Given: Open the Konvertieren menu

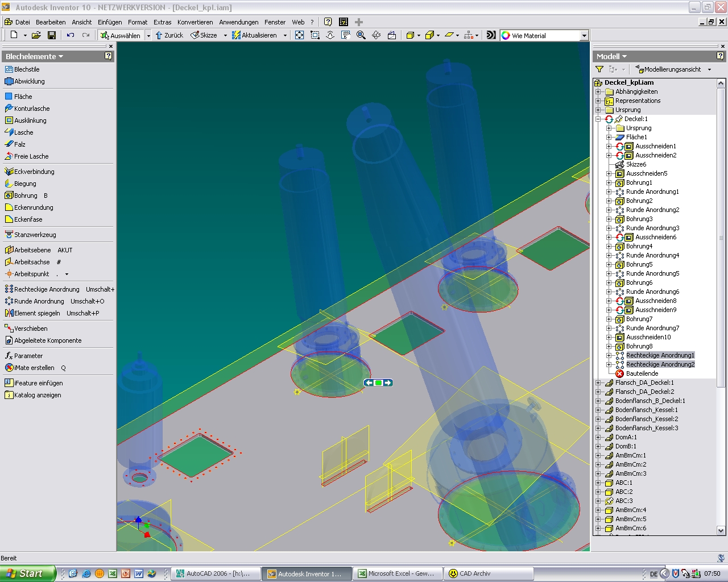Looking at the screenshot, I should pos(195,22).
